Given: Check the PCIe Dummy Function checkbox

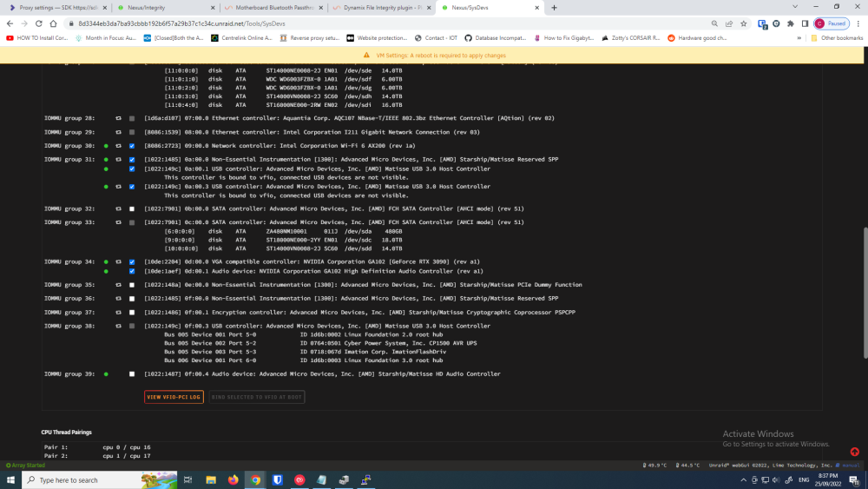Looking at the screenshot, I should (x=132, y=285).
